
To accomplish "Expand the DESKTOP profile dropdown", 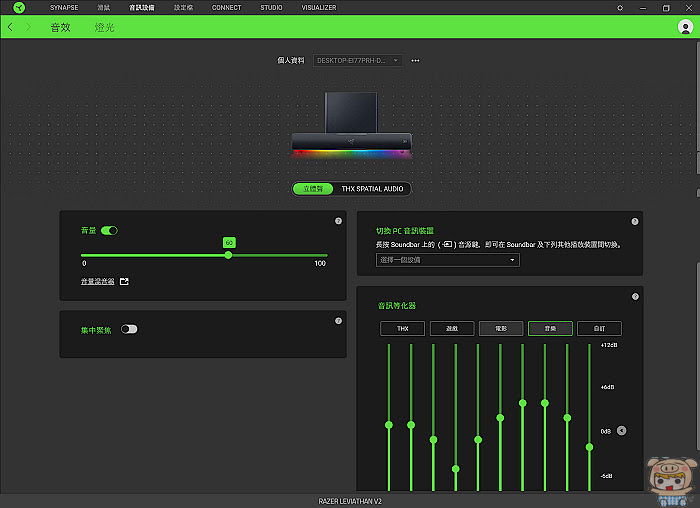I will click(x=358, y=60).
